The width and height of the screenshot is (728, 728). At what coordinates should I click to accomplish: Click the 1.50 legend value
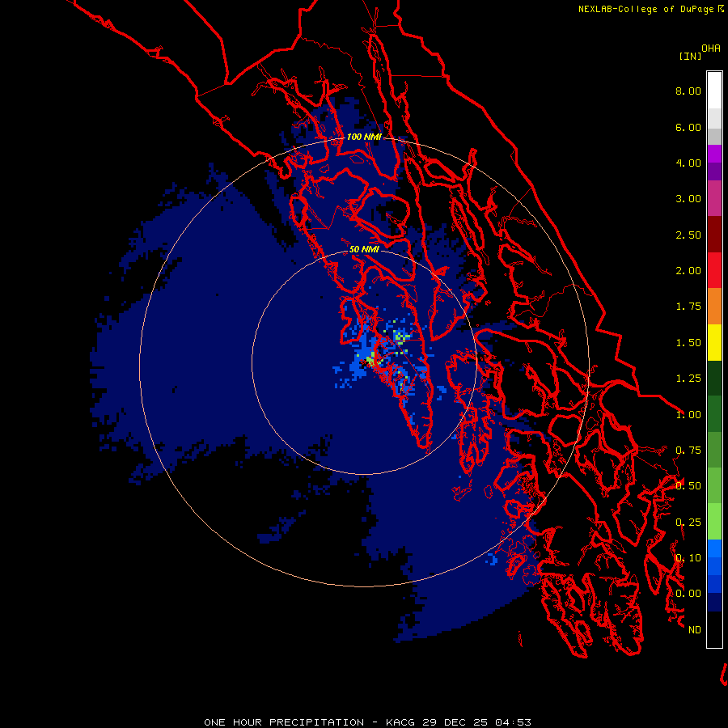click(x=688, y=343)
